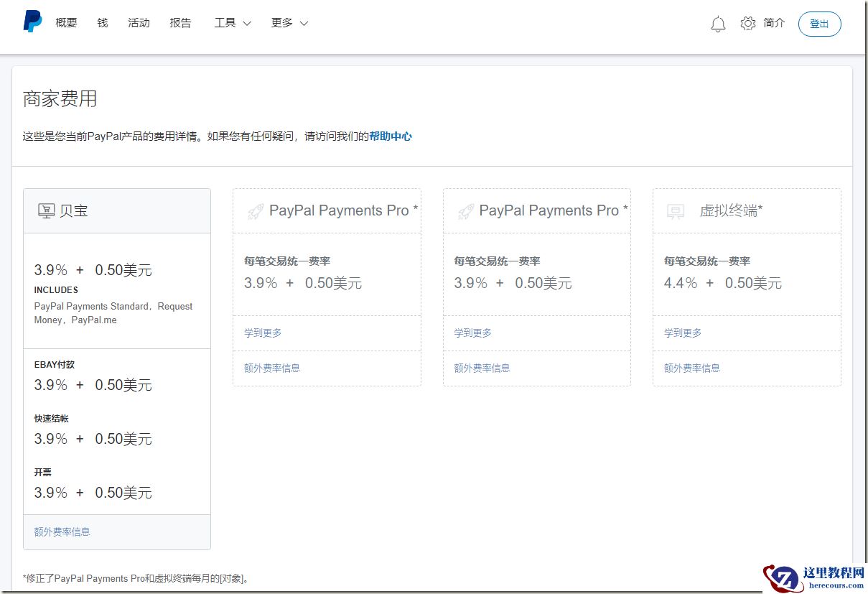
Task: Click the 这里教程网 watermark logo
Action: pos(814,577)
